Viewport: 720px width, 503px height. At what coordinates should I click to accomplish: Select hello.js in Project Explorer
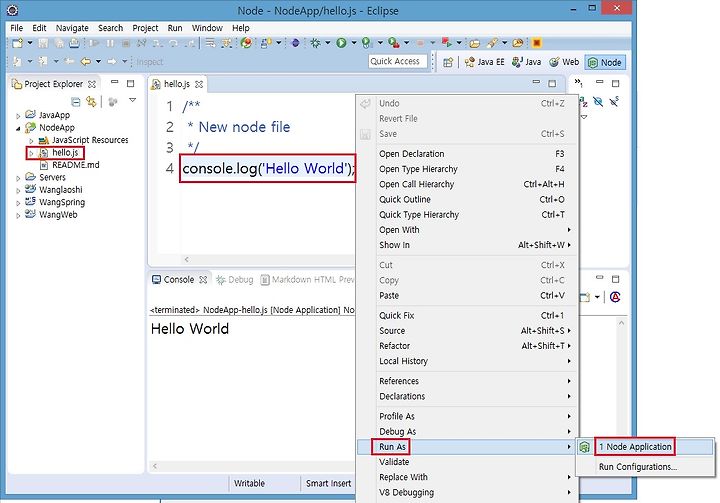[65, 153]
